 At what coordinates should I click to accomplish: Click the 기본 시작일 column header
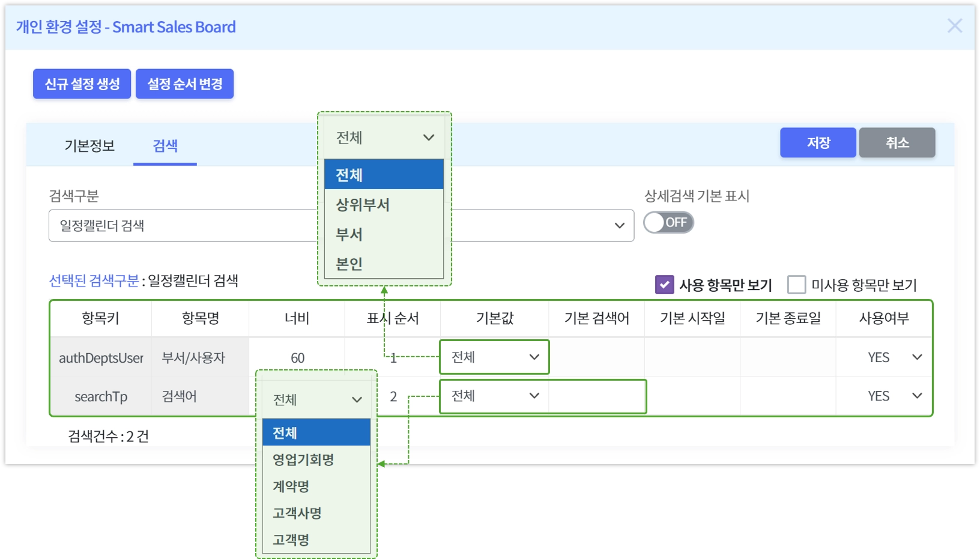pos(692,318)
